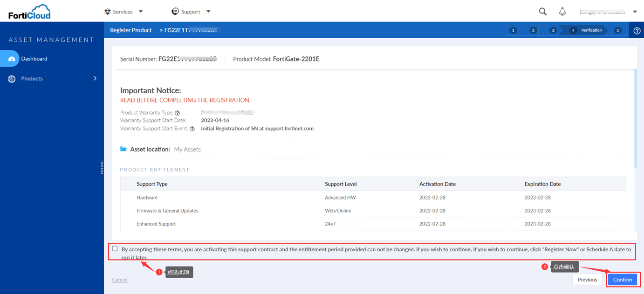Viewport: 644px width, 294px height.
Task: Open the notifications bell
Action: [x=562, y=12]
